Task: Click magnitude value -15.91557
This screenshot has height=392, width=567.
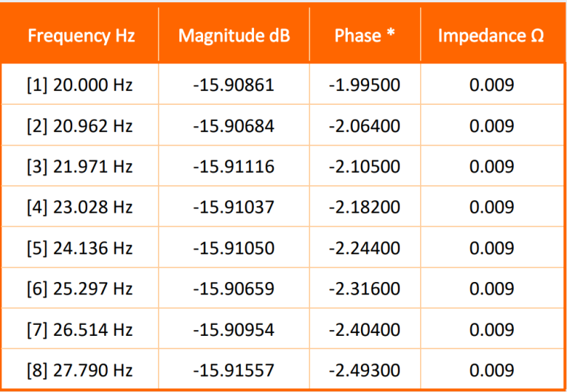Action: pos(233,370)
